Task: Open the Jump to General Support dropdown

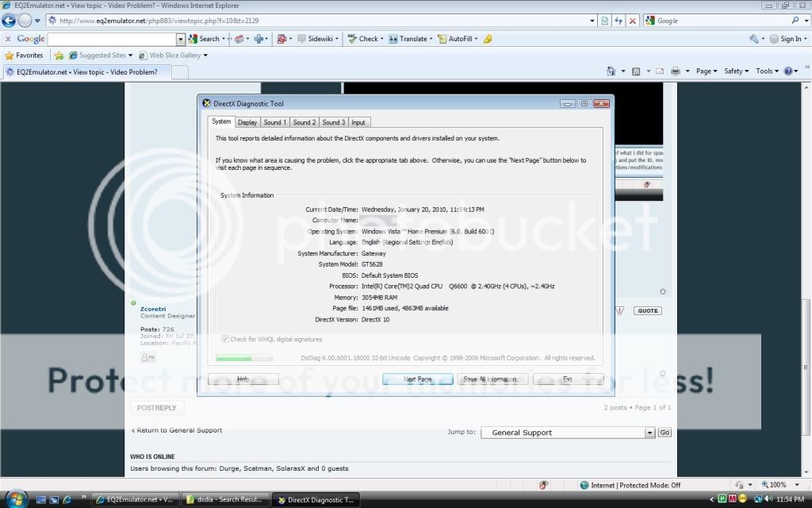Action: (x=649, y=433)
